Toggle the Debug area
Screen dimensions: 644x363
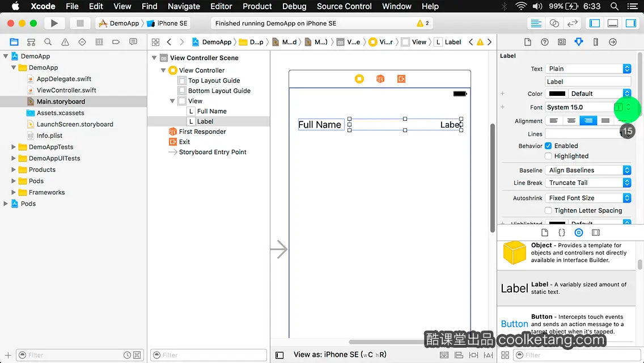pyautogui.click(x=613, y=23)
